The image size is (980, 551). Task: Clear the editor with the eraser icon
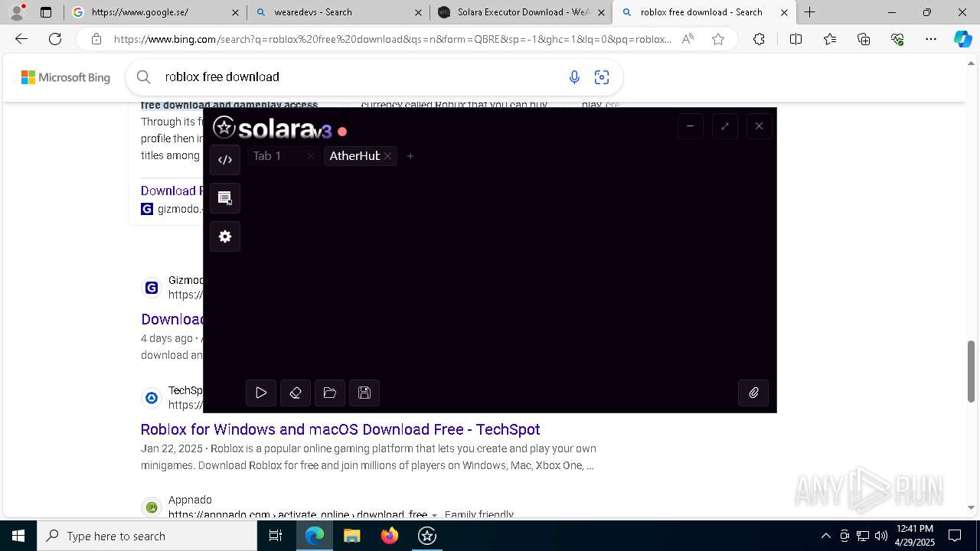pyautogui.click(x=296, y=393)
